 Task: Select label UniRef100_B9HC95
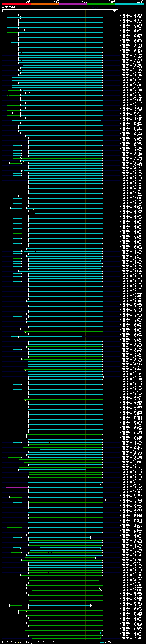(x=131, y=55)
